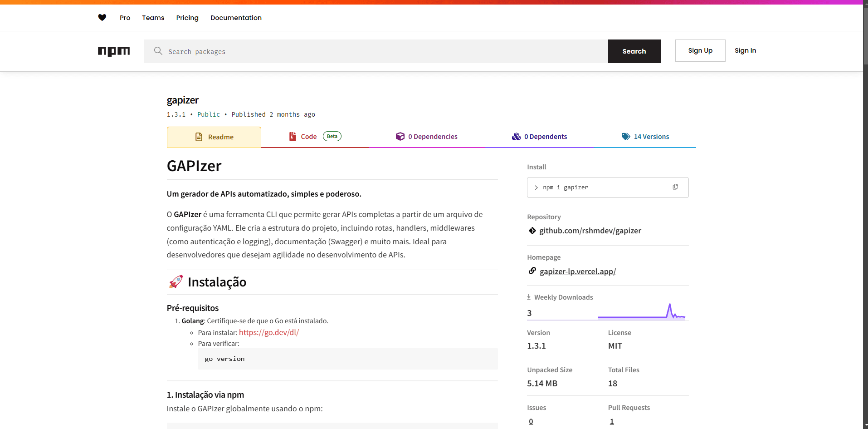This screenshot has width=868, height=429.
Task: Click the weekly downloads number 3
Action: pyautogui.click(x=529, y=313)
